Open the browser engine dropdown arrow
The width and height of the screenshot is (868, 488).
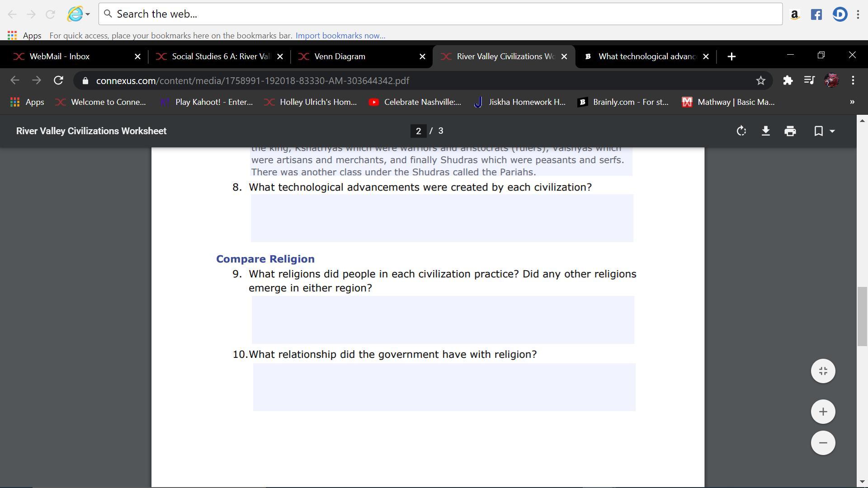[88, 14]
